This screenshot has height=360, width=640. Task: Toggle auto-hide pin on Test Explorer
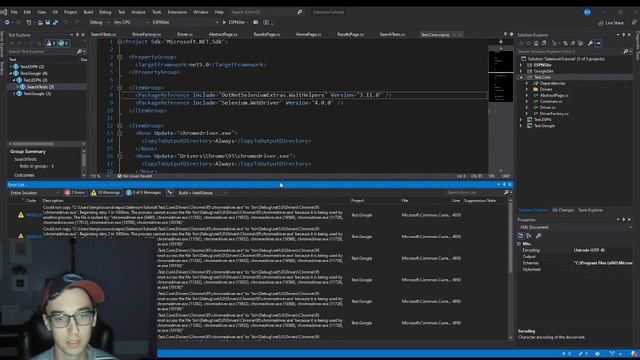pyautogui.click(x=77, y=35)
